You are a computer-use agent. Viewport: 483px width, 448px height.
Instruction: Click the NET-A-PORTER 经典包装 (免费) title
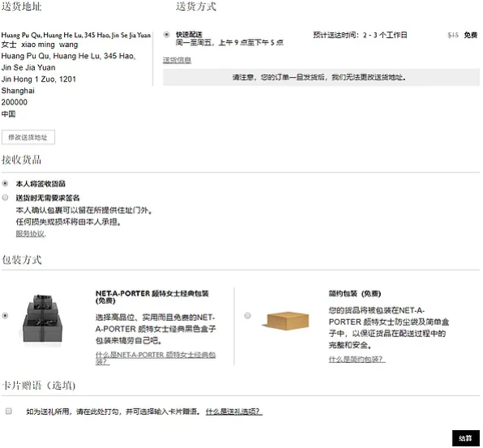152,297
